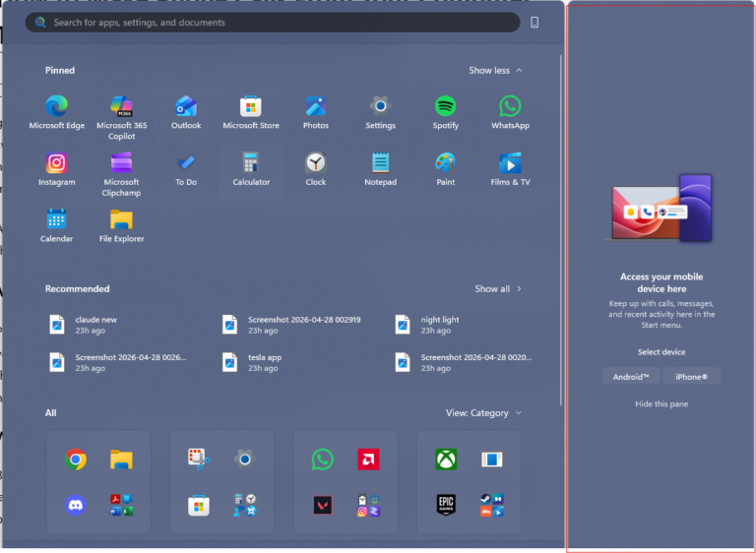
Task: Collapse pinned apps with Show less
Action: click(x=495, y=71)
